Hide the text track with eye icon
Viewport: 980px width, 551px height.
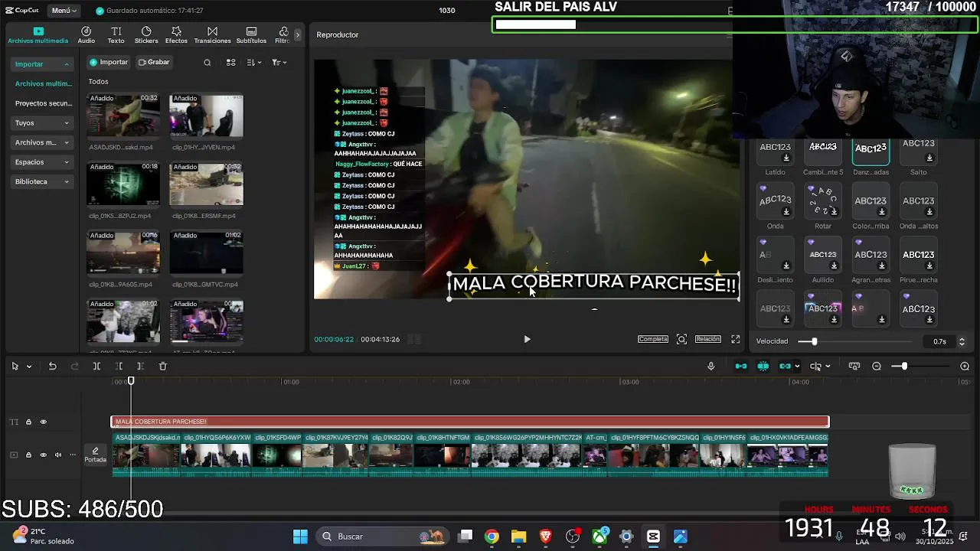click(x=43, y=422)
